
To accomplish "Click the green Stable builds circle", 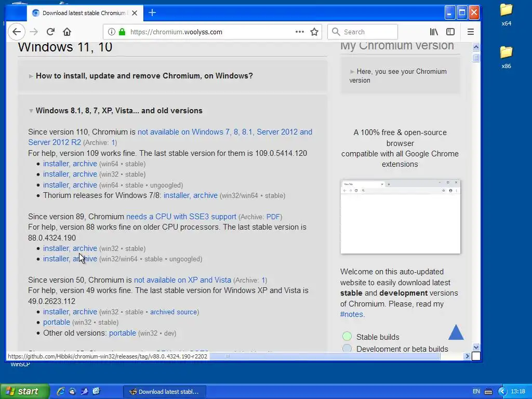I will point(347,336).
